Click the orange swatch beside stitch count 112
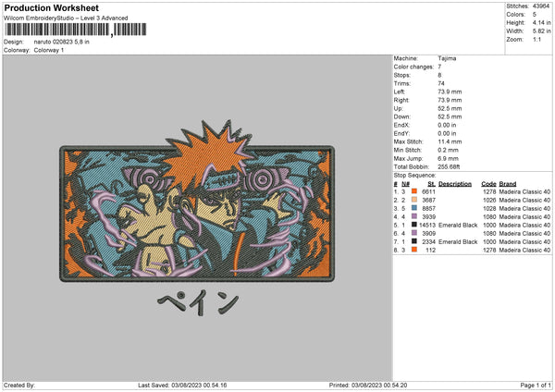Image resolution: width=555 pixels, height=392 pixels. click(414, 250)
